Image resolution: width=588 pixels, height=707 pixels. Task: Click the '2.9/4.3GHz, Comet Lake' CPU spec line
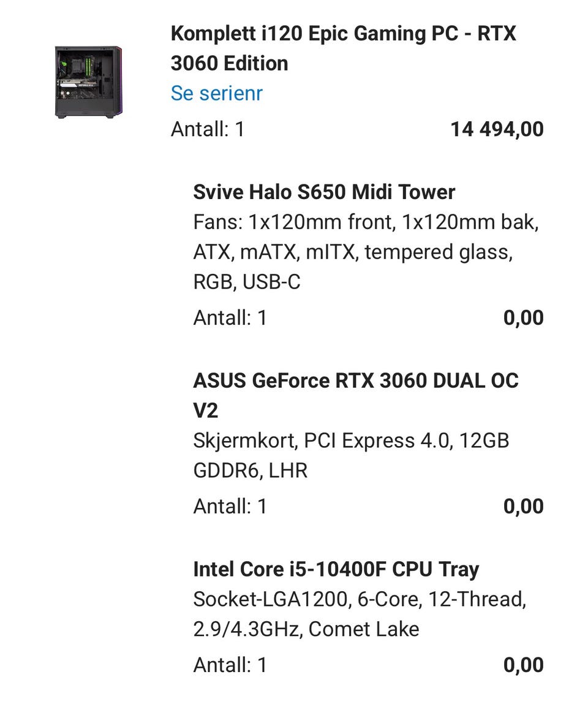click(306, 629)
